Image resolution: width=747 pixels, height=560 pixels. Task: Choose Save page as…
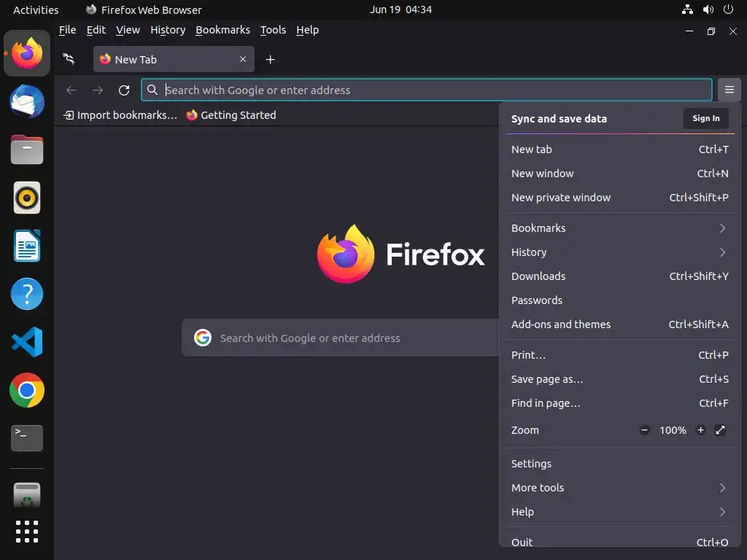point(619,379)
